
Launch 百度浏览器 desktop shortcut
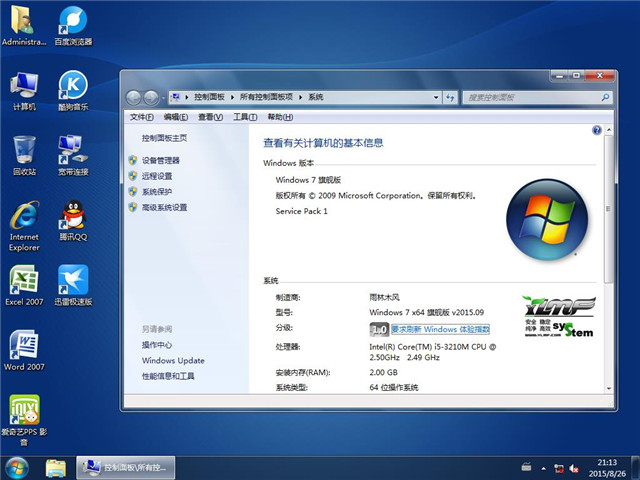click(x=73, y=25)
